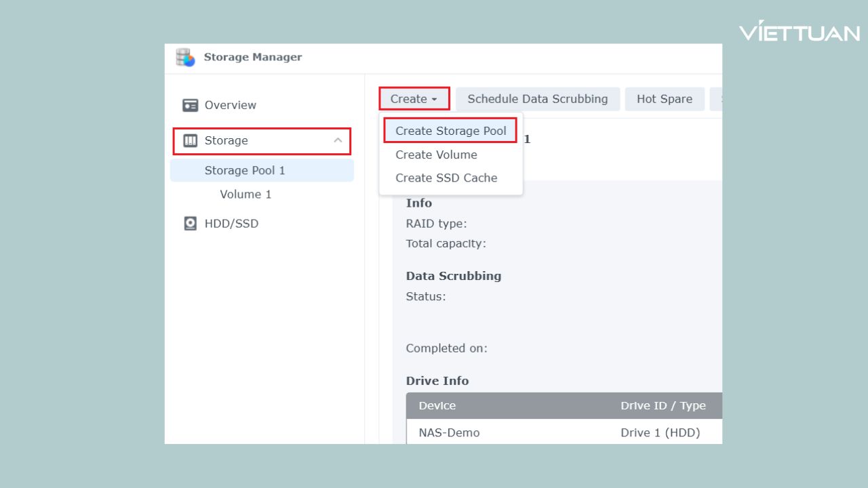Click the Drive ID / Type header
Viewport: 868px width, 488px height.
(x=663, y=406)
